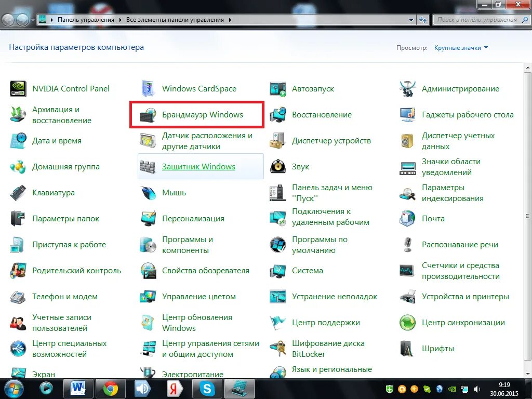Open the Панель задач и меню Пуск link

(332, 193)
